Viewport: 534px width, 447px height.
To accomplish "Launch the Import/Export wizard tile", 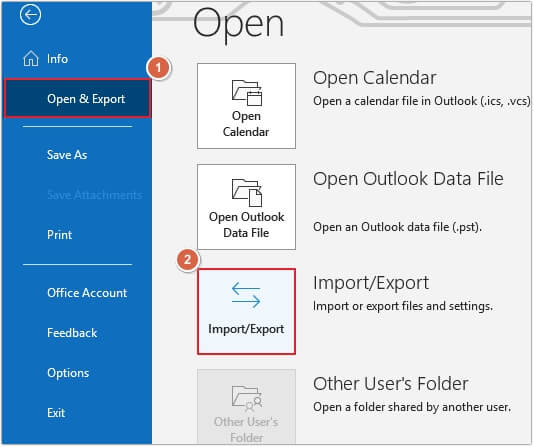I will pyautogui.click(x=246, y=312).
